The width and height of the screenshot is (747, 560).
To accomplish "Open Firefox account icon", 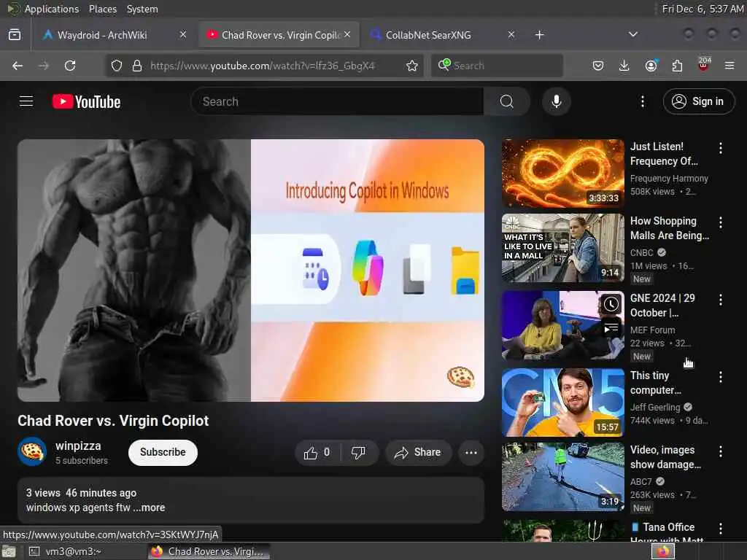I will [x=651, y=66].
